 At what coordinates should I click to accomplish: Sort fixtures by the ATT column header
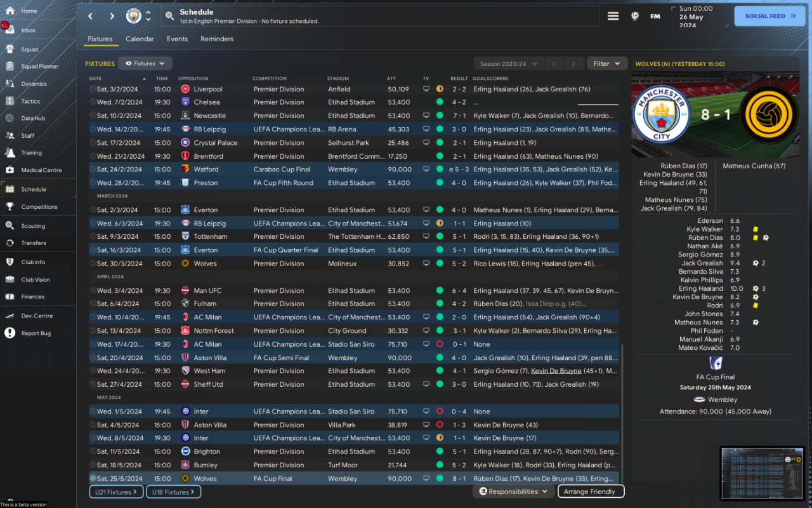(x=391, y=79)
